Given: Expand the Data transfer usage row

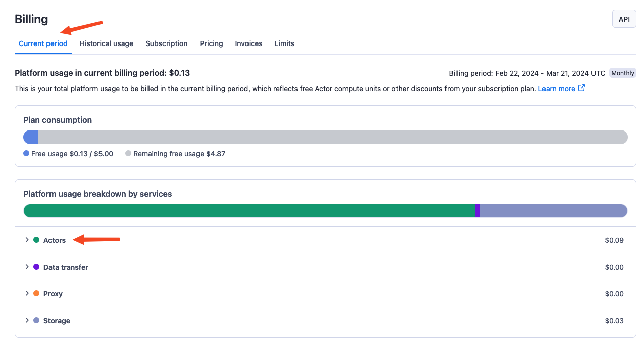Looking at the screenshot, I should pos(27,267).
